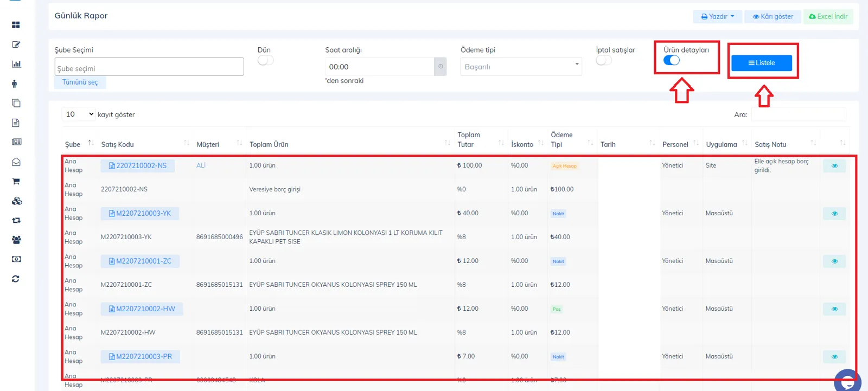Click the cash money sidebar icon
This screenshot has width=868, height=391.
[x=16, y=259]
